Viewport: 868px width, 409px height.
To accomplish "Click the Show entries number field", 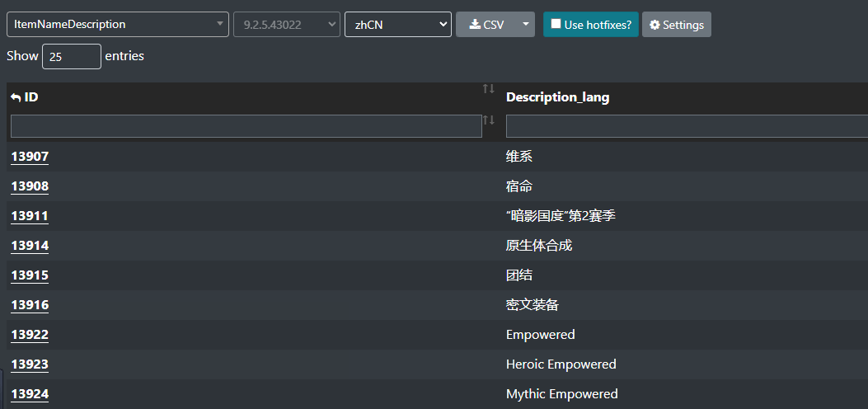I will tap(72, 56).
